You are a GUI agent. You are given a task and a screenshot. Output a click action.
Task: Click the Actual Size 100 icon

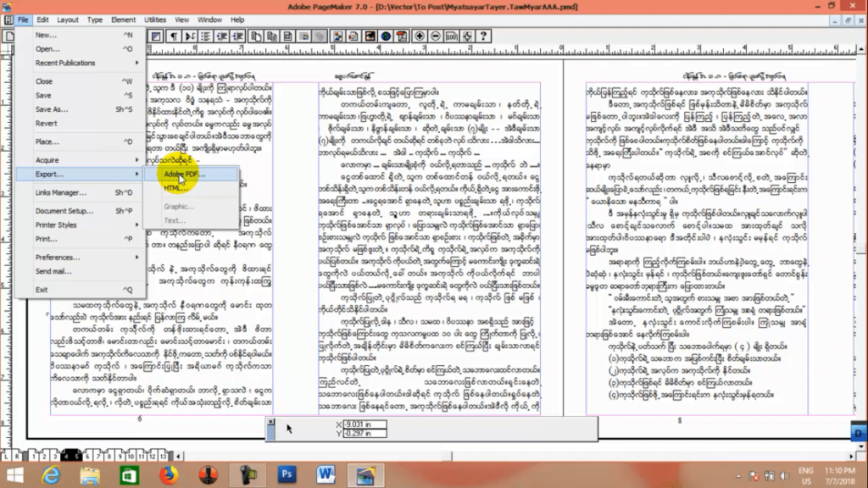451,36
